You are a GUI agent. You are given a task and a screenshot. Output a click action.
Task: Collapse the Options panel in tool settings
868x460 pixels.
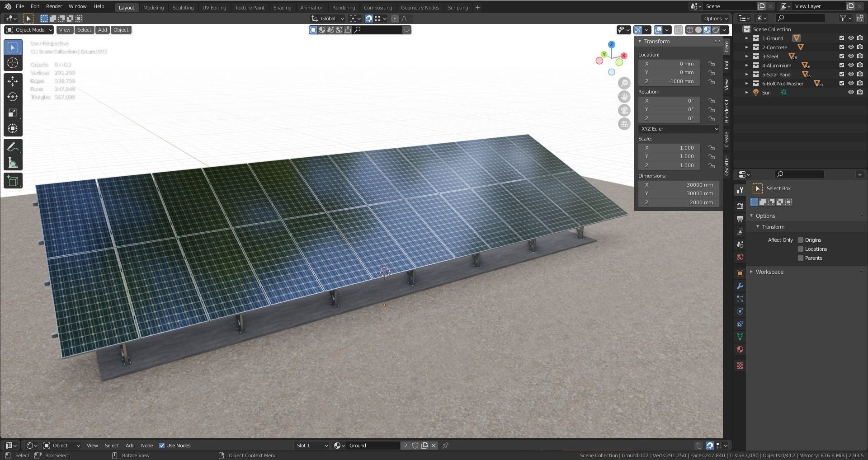point(751,216)
